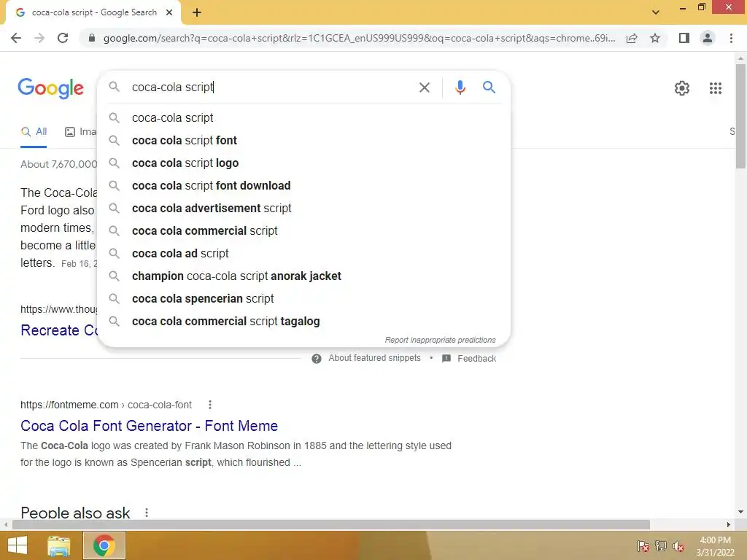747x560 pixels.
Task: Open Google quick settings gear
Action: tap(682, 88)
